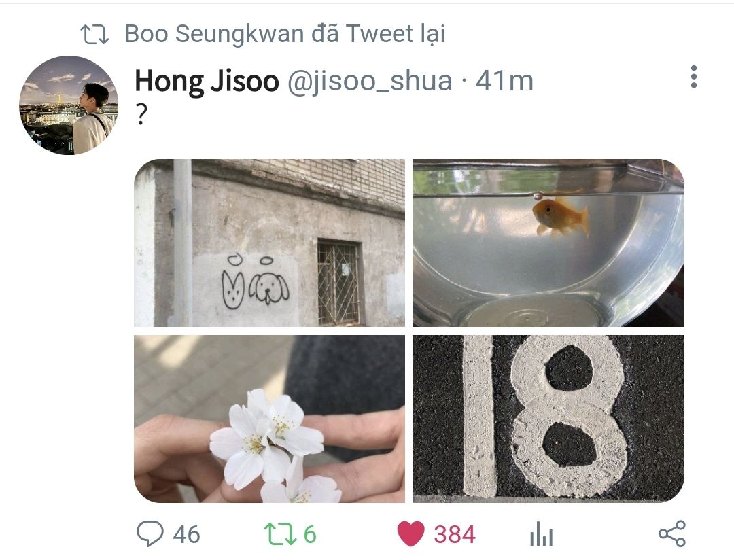Click the retweet icon beside Boo Seungkwan

coord(94,35)
